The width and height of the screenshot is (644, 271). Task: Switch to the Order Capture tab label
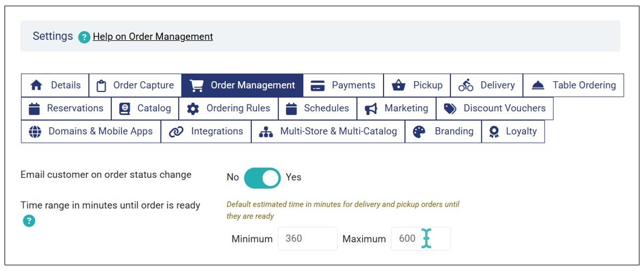(144, 85)
